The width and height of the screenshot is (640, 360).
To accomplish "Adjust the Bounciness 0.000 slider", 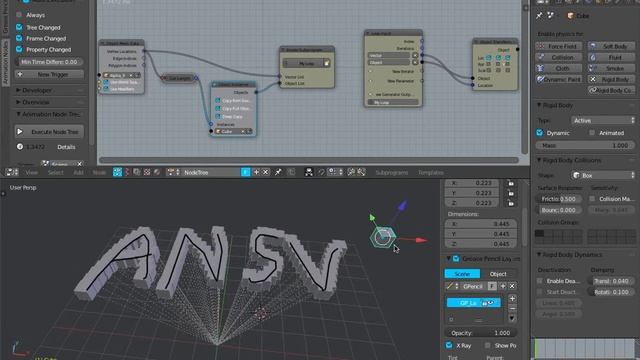I will [558, 210].
